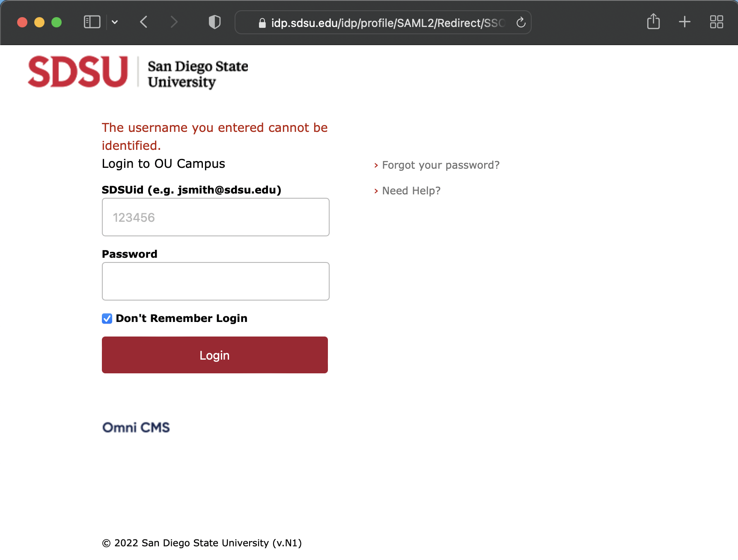Click the lock icon in address bar
The width and height of the screenshot is (738, 560).
point(262,23)
